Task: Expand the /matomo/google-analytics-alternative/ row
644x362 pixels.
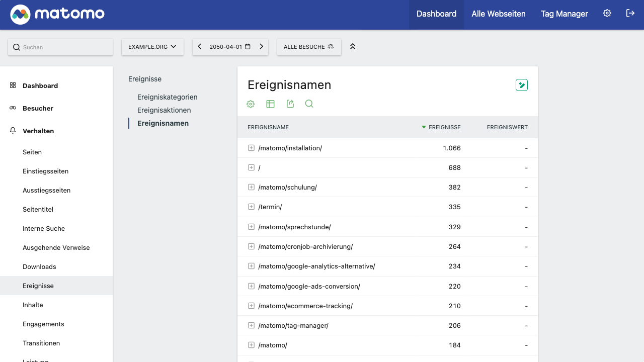Action: (251, 266)
